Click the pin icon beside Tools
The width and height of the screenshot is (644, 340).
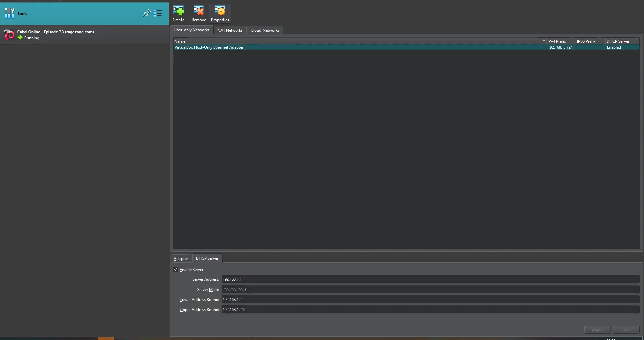click(x=147, y=13)
